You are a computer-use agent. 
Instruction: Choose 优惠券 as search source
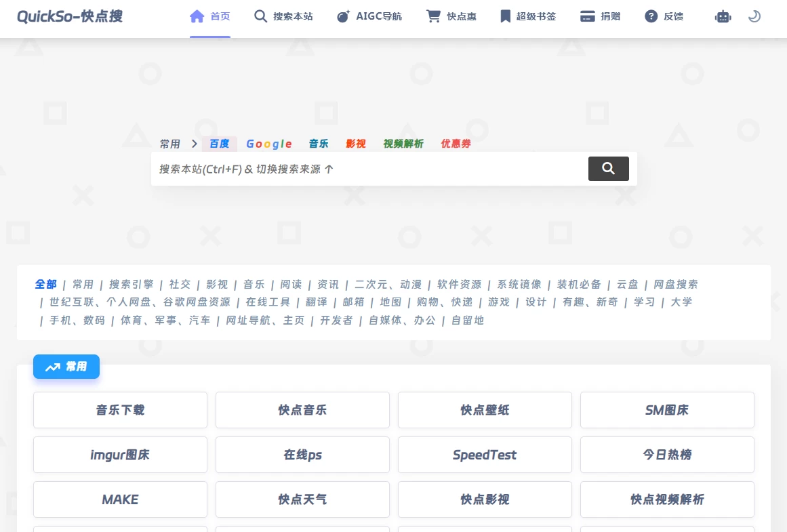point(456,143)
